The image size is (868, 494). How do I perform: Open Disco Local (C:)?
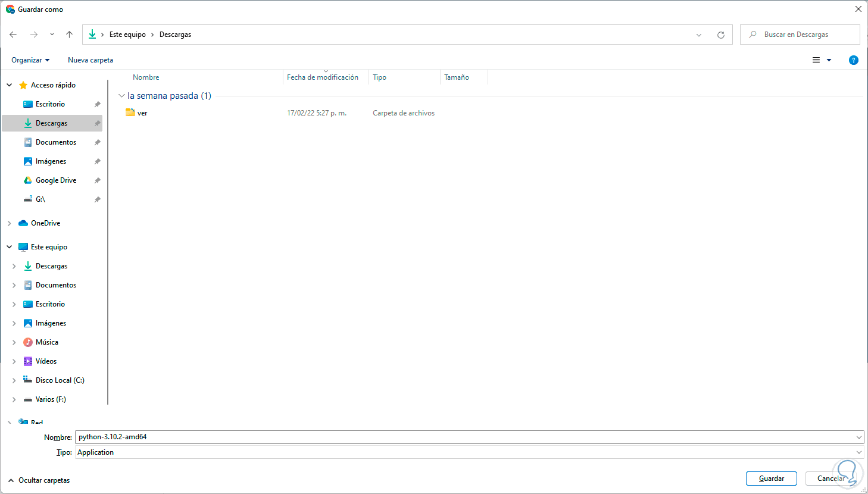[x=60, y=380]
